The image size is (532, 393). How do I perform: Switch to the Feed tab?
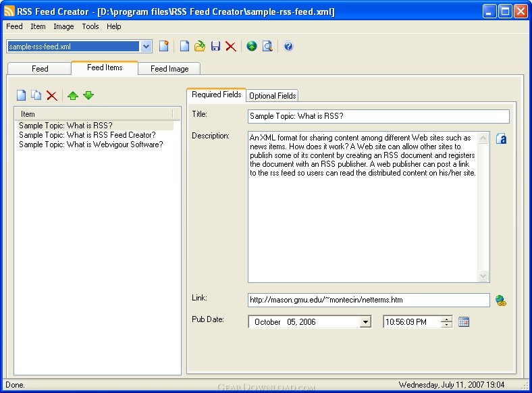pos(39,69)
